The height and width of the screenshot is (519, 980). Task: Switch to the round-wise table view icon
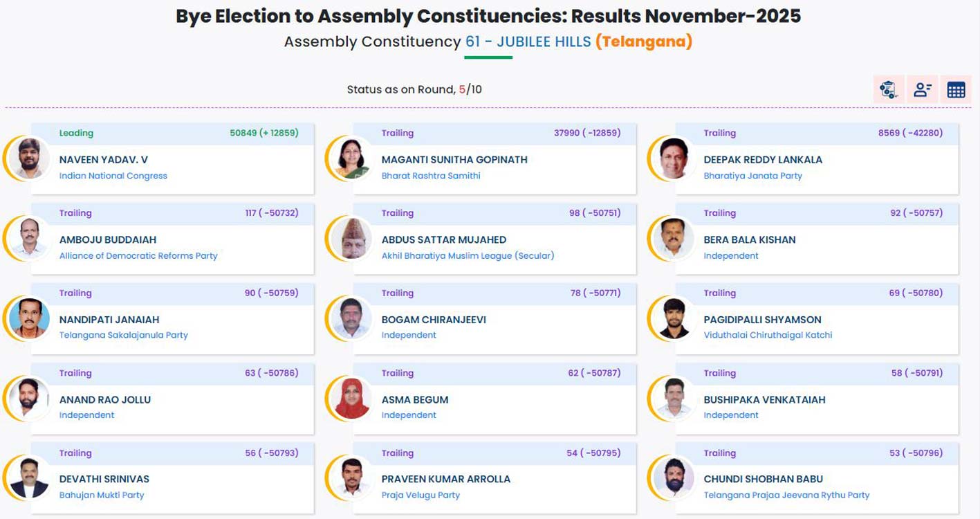[x=956, y=89]
